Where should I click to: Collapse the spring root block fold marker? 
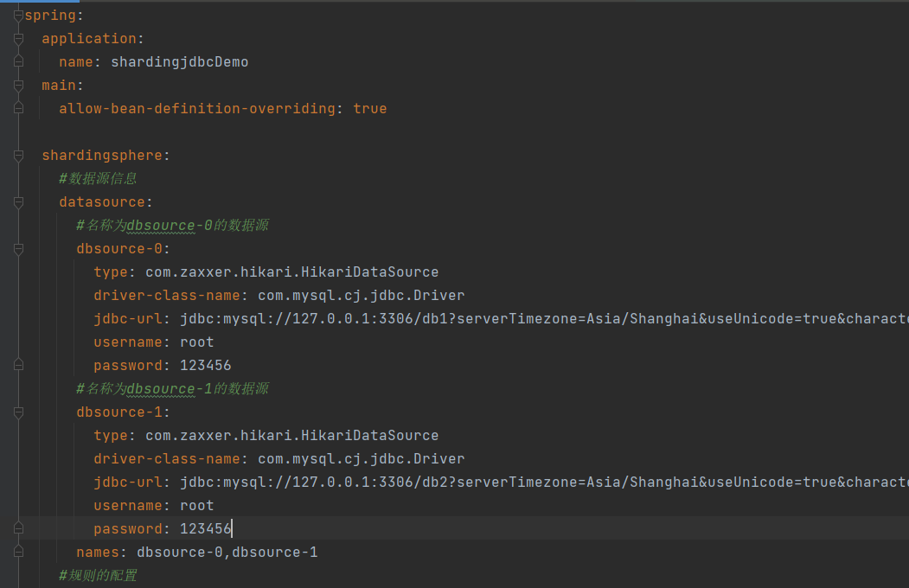tap(18, 16)
